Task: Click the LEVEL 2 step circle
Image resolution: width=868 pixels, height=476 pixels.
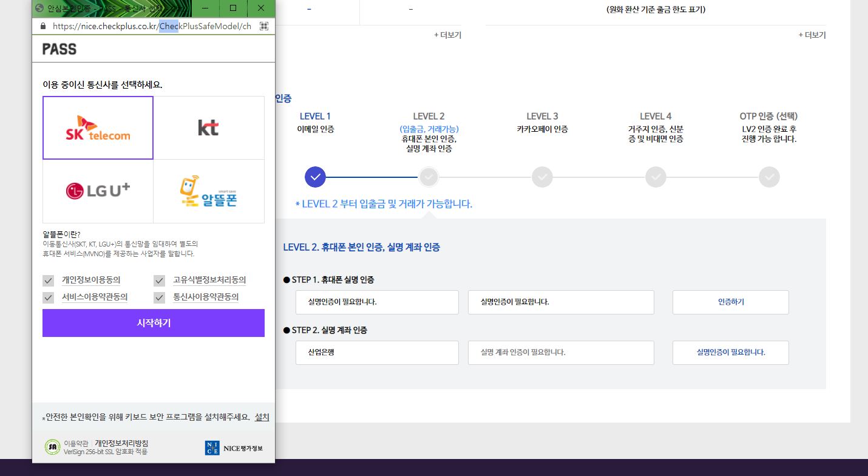Action: pos(429,177)
